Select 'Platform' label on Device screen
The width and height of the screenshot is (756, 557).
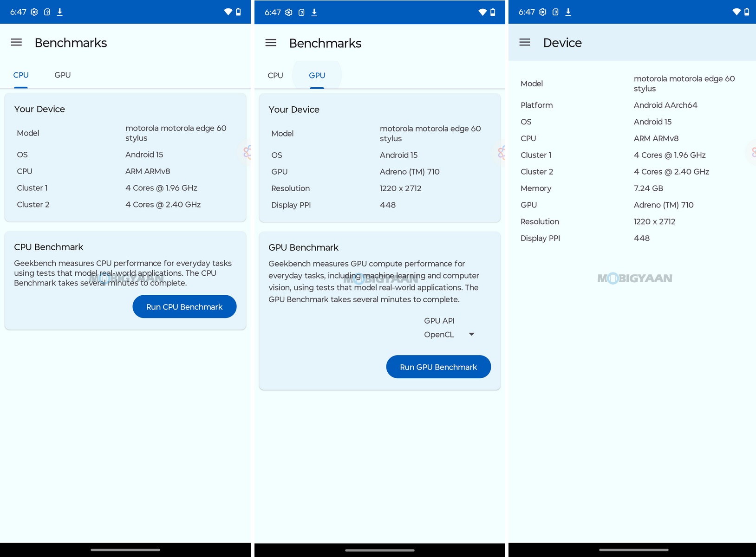point(537,105)
